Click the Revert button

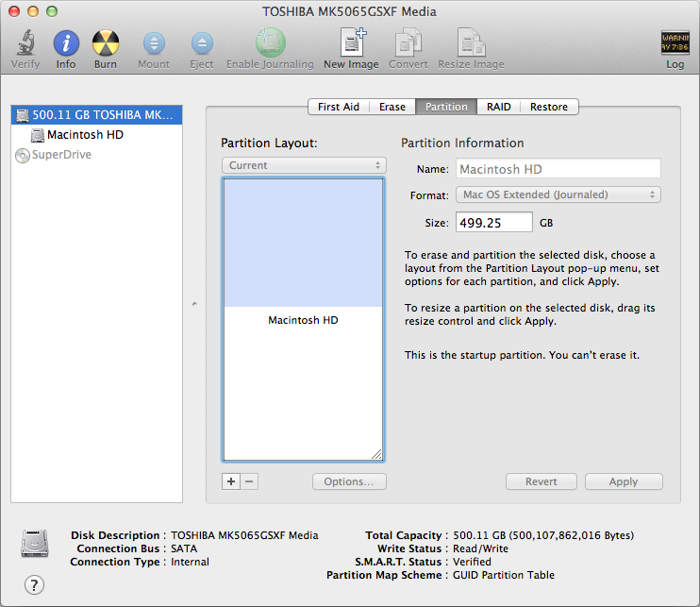[542, 481]
